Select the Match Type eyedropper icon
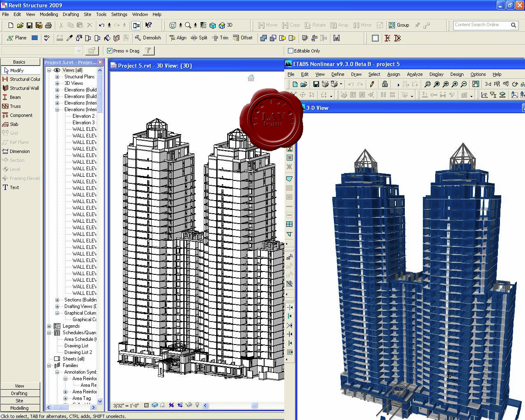The width and height of the screenshot is (525, 420). (x=69, y=38)
